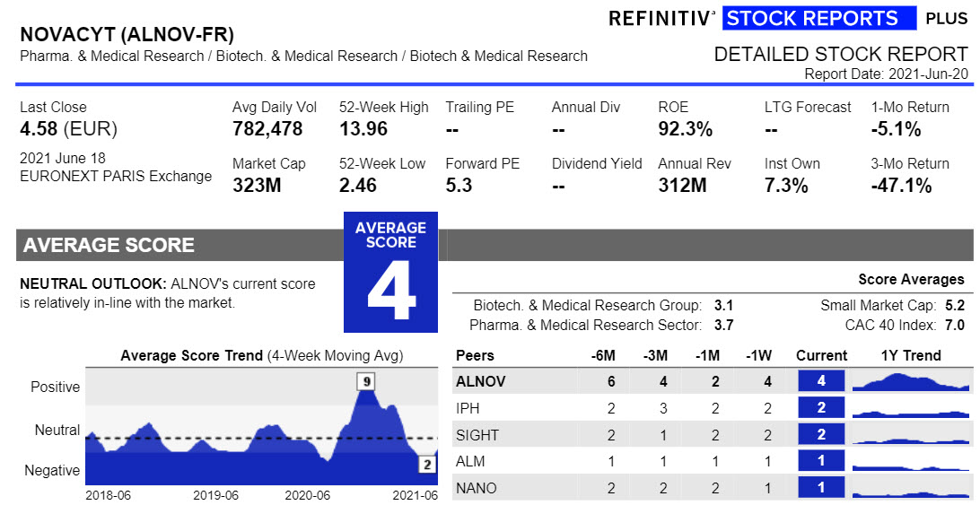
Task: Click NANO's 1Y trend sparkline
Action: pos(911,494)
